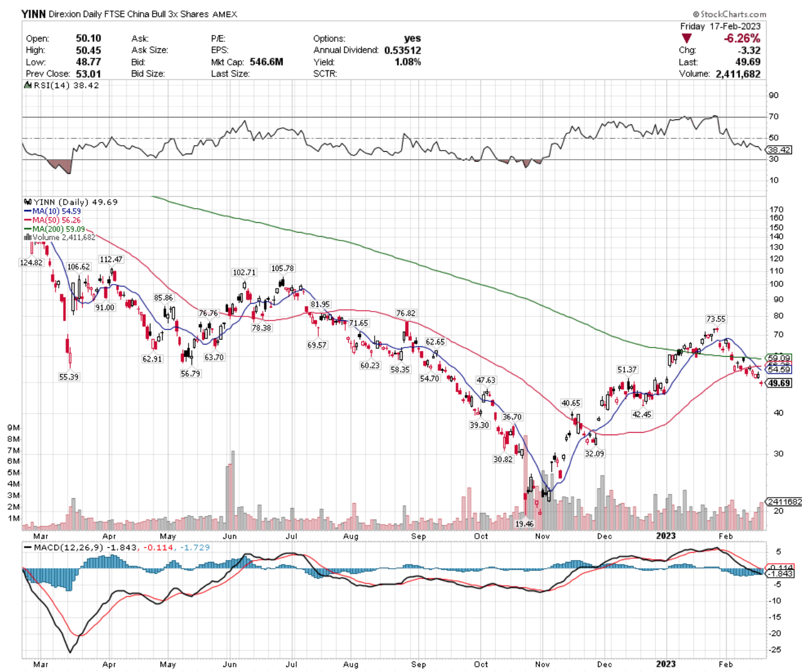Click the 60.23 price annotation
Screen dimensions: 808x672
tap(370, 365)
